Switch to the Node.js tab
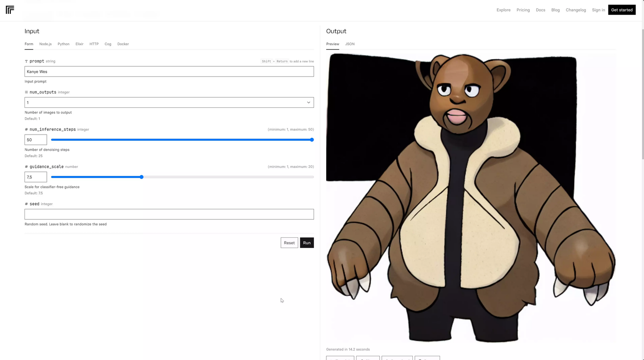 click(45, 44)
